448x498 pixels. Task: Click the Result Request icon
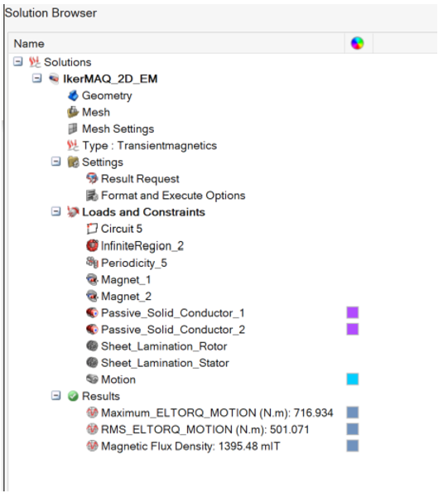(92, 178)
